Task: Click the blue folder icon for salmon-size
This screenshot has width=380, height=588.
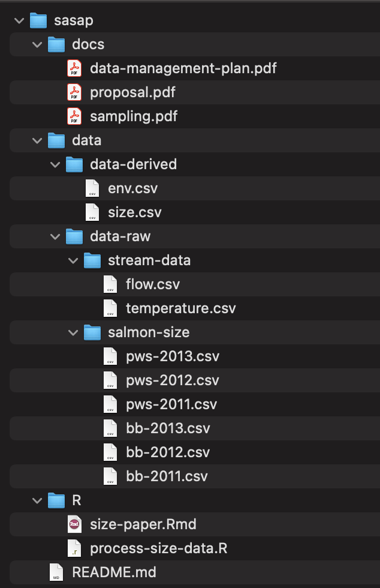Action: 92,332
